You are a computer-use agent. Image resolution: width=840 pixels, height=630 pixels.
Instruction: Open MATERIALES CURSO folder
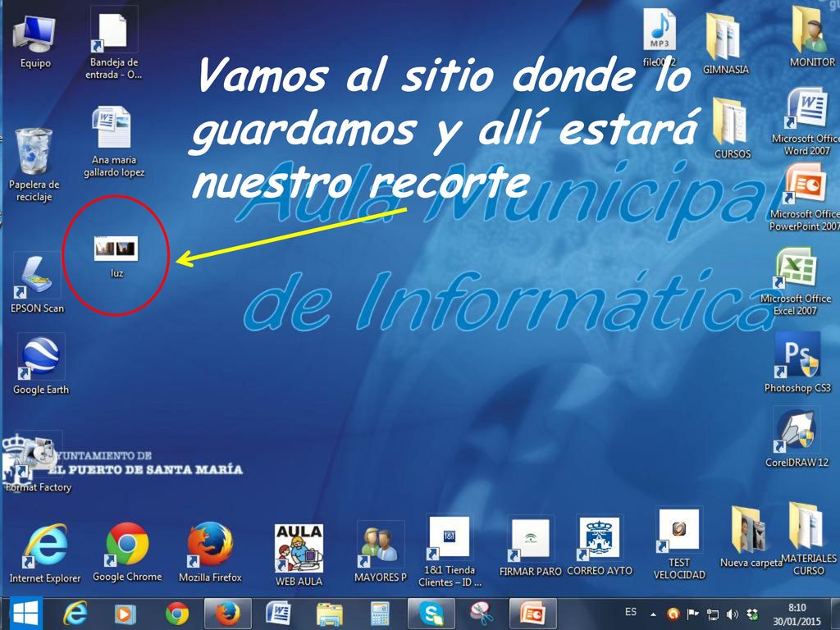click(x=808, y=540)
